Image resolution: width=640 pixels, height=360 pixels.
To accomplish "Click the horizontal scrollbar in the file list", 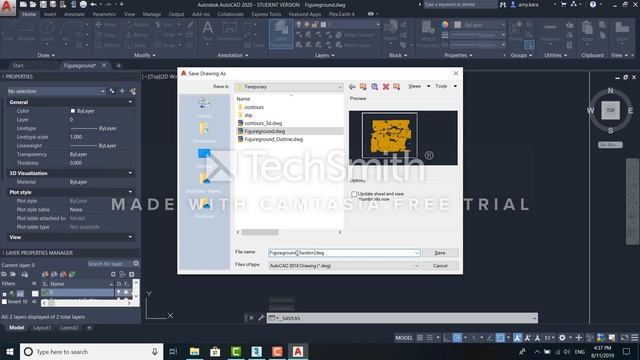I will (260, 232).
